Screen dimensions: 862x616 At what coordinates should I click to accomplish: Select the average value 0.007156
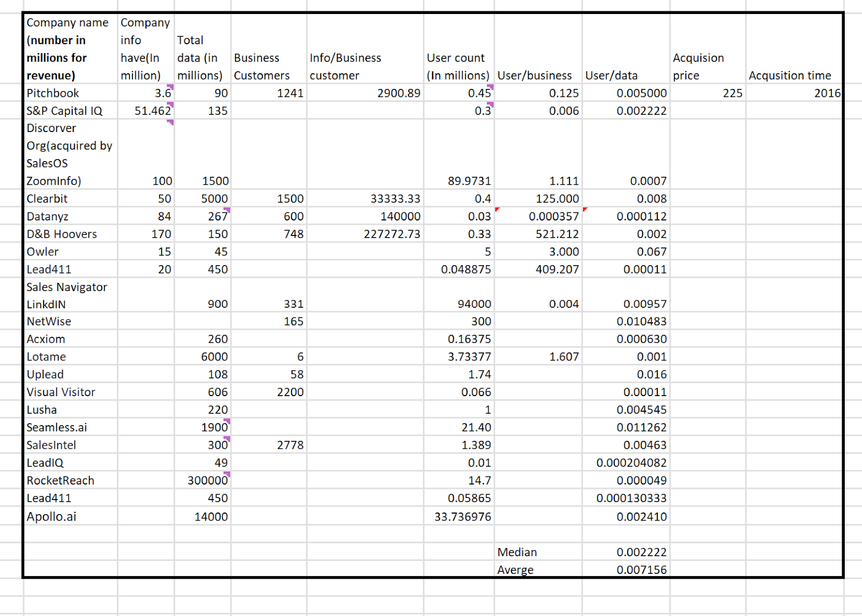[626, 569]
